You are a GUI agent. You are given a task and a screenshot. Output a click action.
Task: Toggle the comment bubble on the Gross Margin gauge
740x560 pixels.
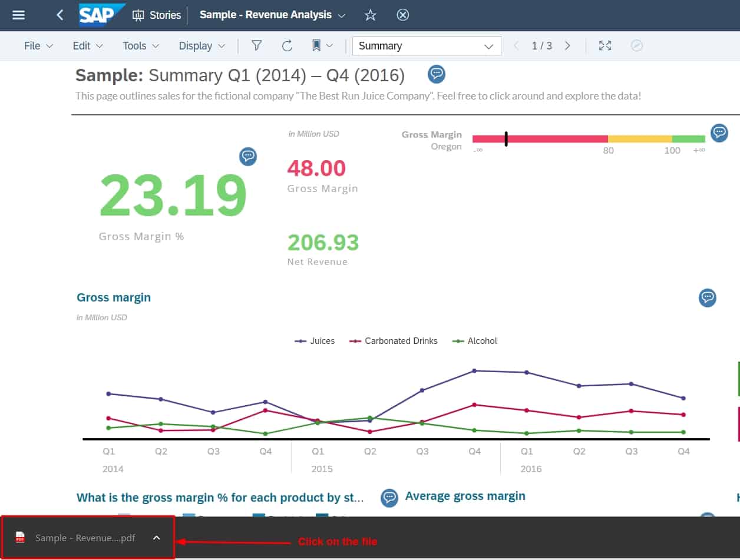719,133
